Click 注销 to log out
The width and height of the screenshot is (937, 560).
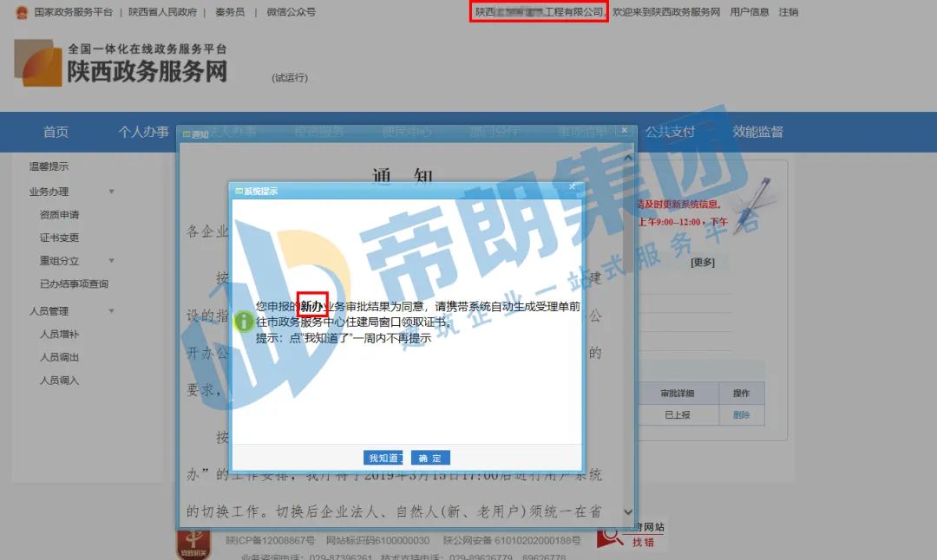point(788,12)
